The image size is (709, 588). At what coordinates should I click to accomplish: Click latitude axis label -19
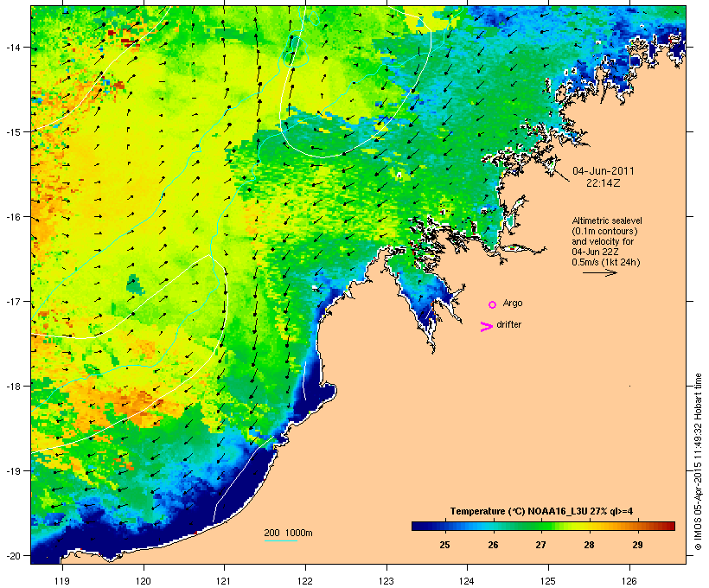[12, 471]
